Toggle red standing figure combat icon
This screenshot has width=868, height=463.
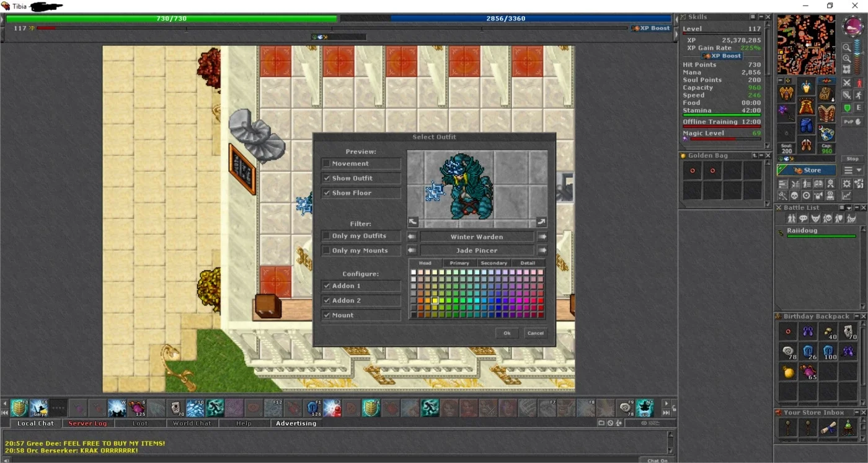click(859, 83)
